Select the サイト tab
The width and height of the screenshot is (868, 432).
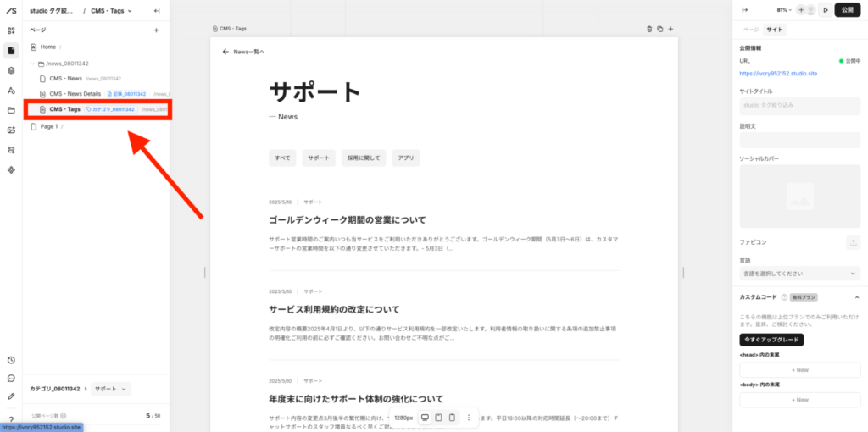[775, 30]
